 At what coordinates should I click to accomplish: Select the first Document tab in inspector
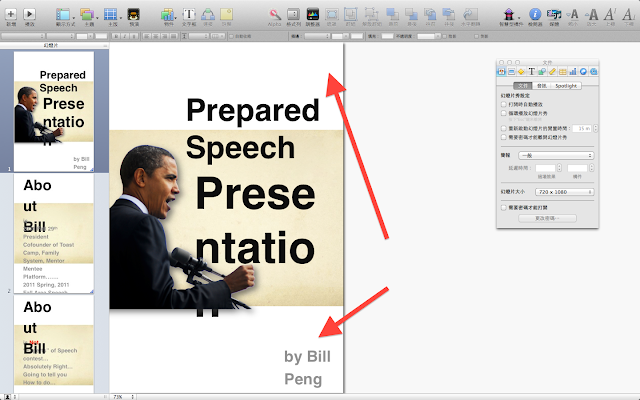tap(522, 86)
